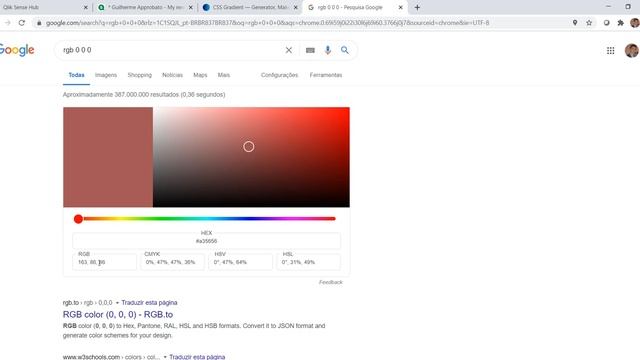640x360 pixels.
Task: Click the CMYK value field
Action: click(172, 262)
